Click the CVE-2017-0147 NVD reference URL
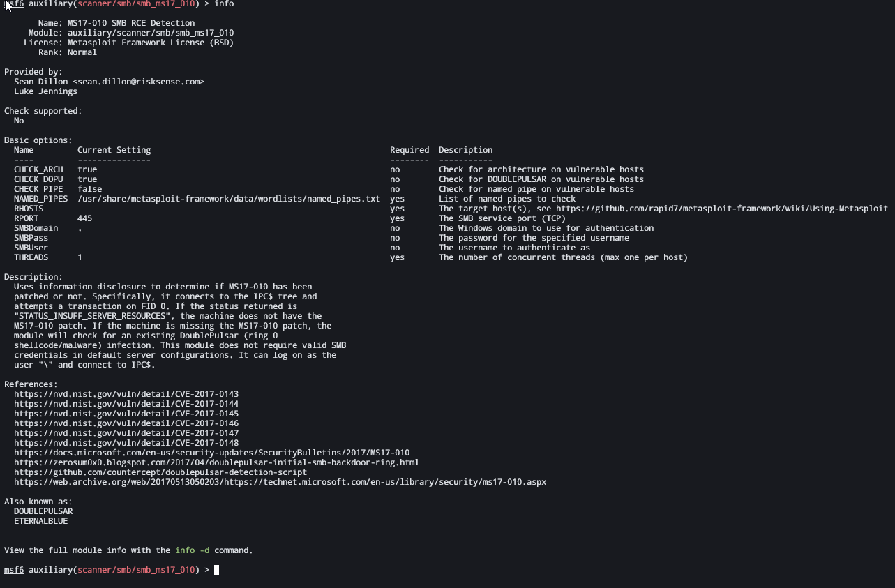Image resolution: width=895 pixels, height=588 pixels. 126,433
